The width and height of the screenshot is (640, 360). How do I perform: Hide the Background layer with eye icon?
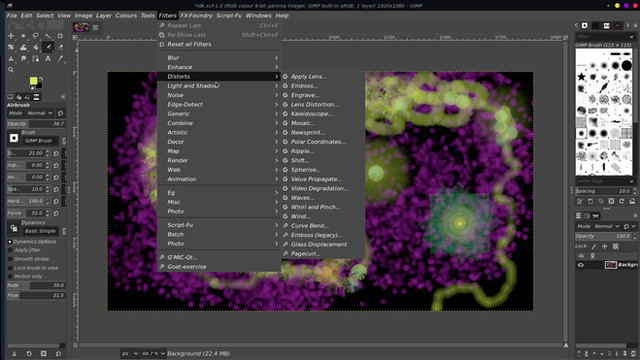[581, 265]
